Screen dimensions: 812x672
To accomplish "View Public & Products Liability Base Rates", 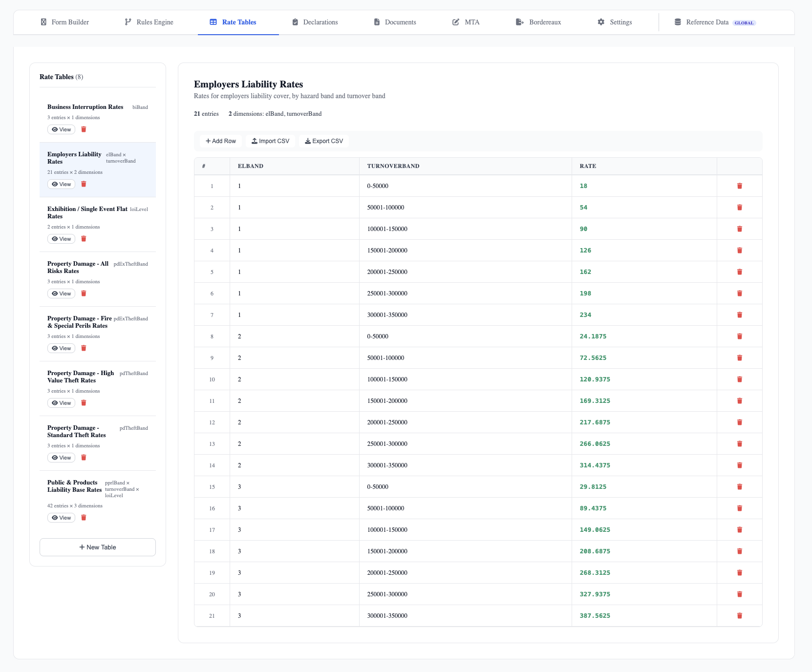I will click(x=61, y=518).
